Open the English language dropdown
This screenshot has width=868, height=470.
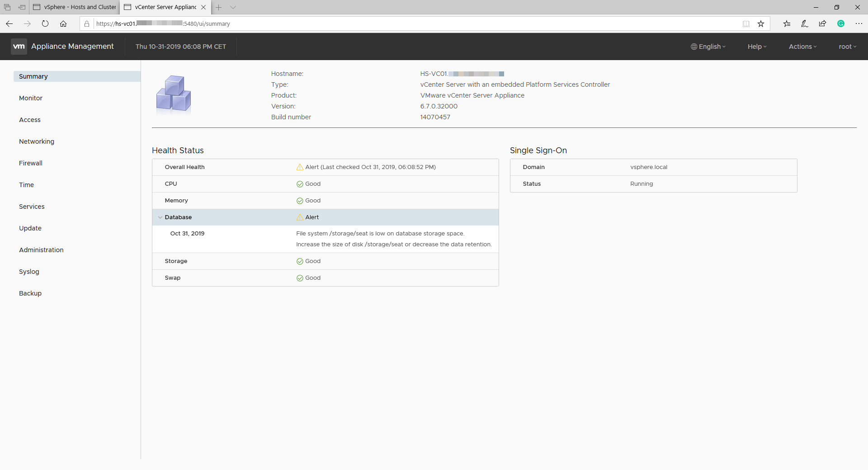coord(708,47)
